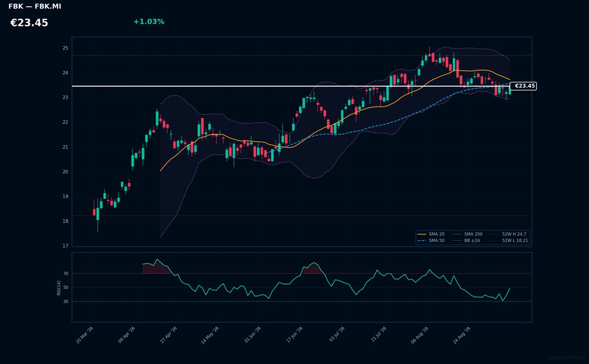589x364 pixels.
Task: Click the €23.45 price tag on the right axis
Action: [524, 86]
